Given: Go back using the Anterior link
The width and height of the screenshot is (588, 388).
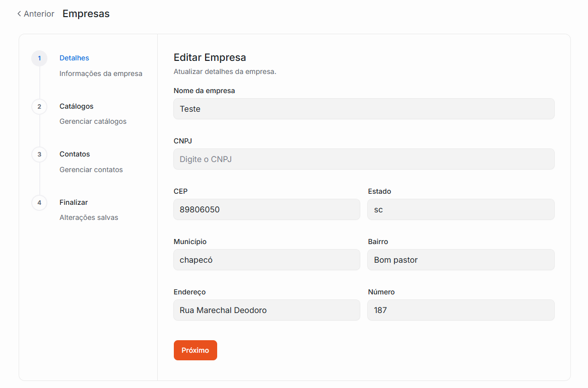Looking at the screenshot, I should click(39, 14).
